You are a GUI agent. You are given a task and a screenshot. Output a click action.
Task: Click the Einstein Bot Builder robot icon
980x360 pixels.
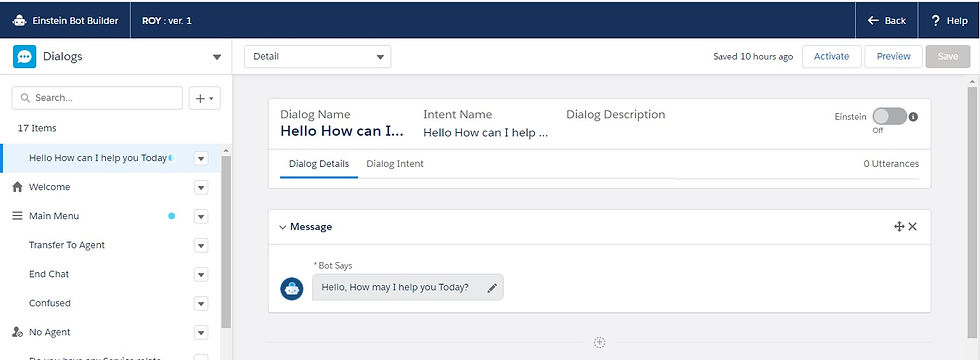20,21
